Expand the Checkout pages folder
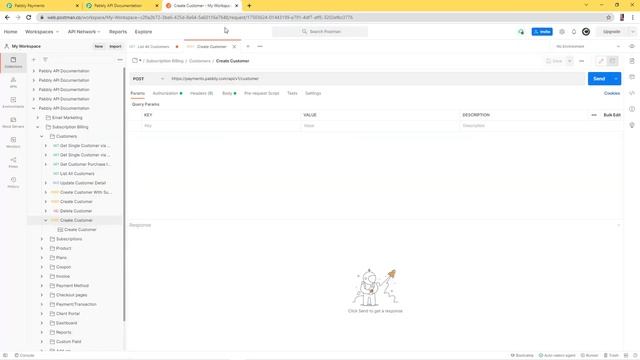Screen dimensions: 640x360 point(42,295)
